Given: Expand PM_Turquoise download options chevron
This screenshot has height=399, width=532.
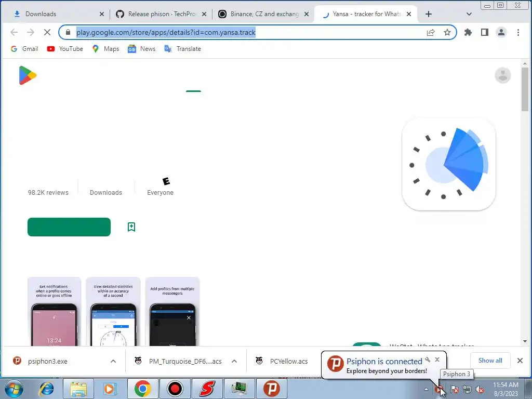Looking at the screenshot, I should [x=234, y=362].
